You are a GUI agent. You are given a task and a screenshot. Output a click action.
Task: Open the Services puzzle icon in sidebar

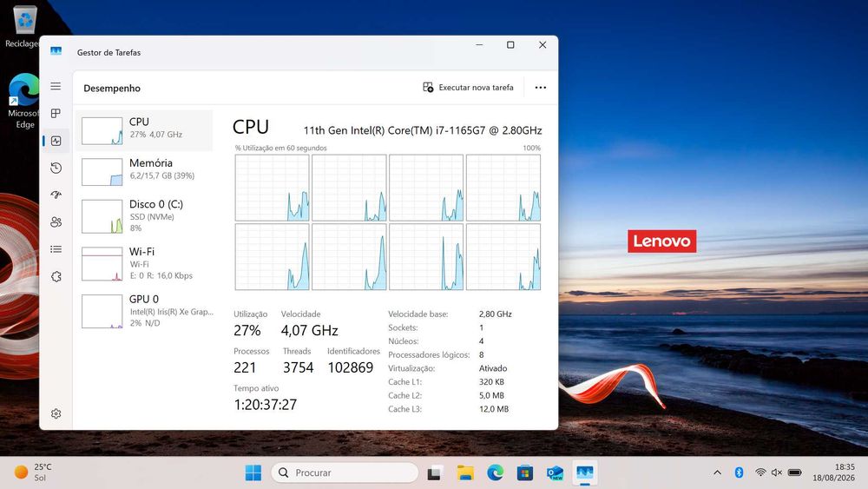pos(56,276)
